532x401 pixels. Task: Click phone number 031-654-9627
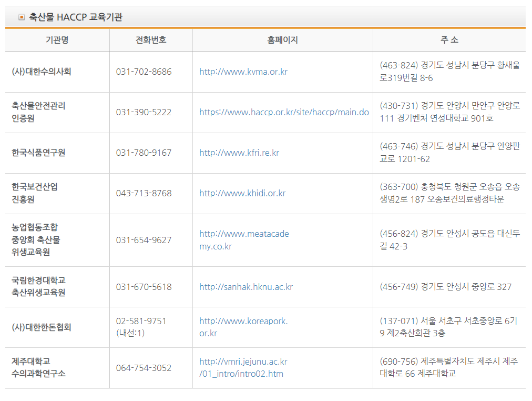pos(144,240)
